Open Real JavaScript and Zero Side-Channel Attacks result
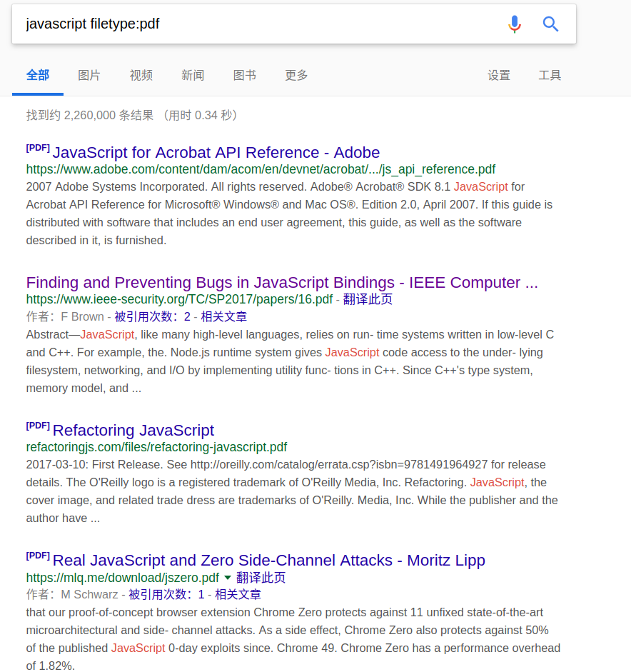Viewport: 631px width, 672px height. pyautogui.click(x=269, y=561)
